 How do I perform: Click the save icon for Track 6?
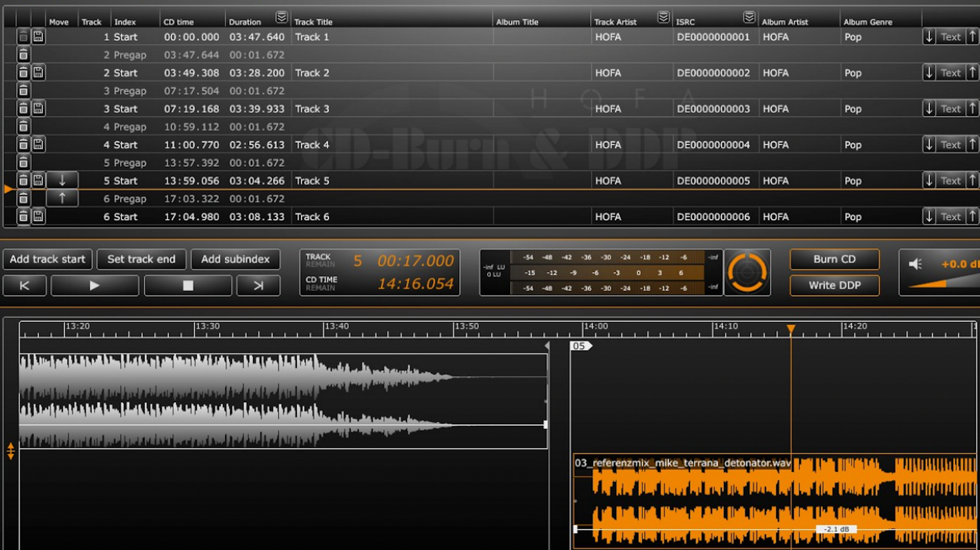pos(39,217)
